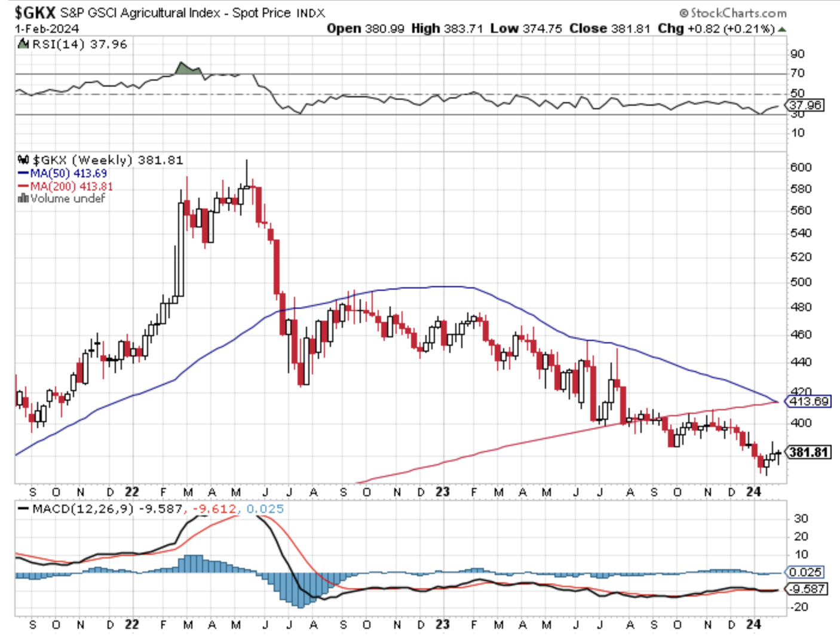Click the Low 374.75 value

pos(526,29)
